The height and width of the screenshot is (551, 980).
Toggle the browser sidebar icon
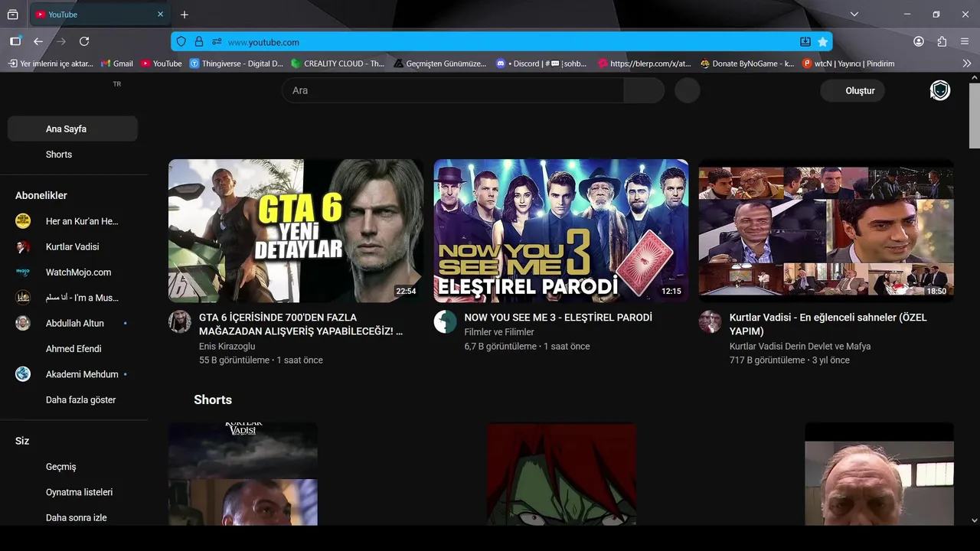(x=15, y=41)
